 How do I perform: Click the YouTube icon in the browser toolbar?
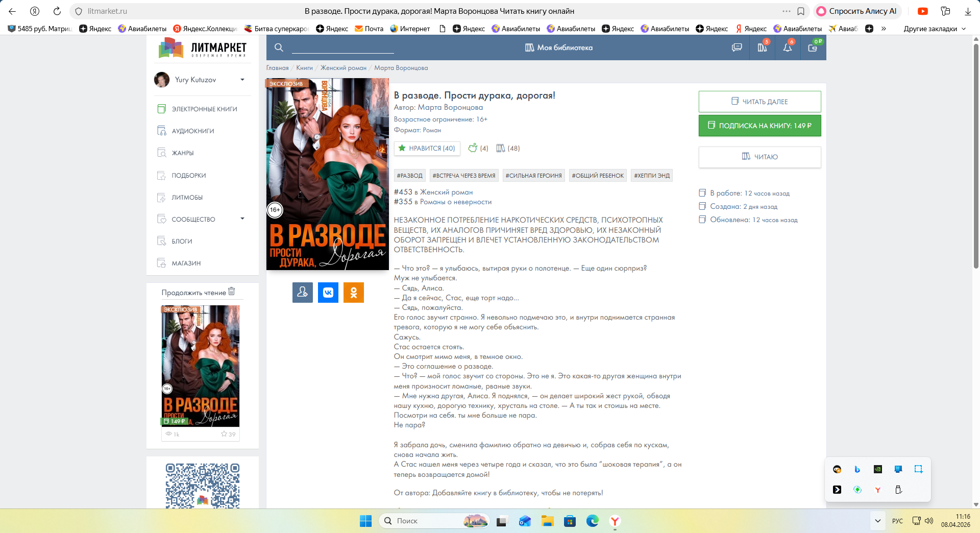coord(923,11)
